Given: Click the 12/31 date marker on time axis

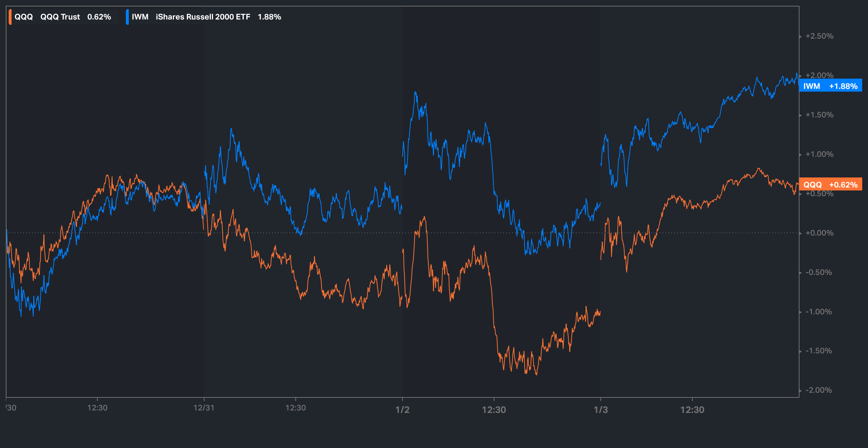Looking at the screenshot, I should (x=204, y=408).
